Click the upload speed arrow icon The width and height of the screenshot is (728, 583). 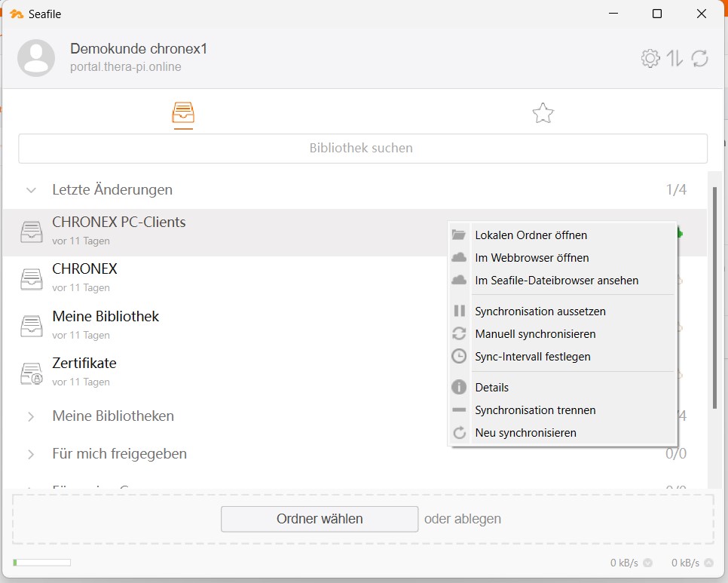coord(708,563)
